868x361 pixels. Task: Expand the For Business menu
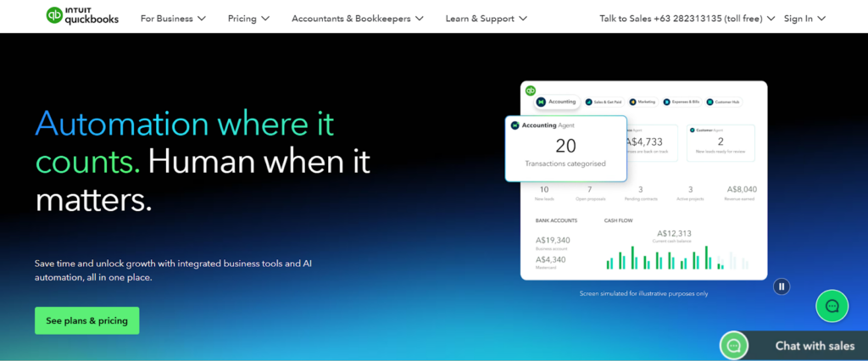173,18
